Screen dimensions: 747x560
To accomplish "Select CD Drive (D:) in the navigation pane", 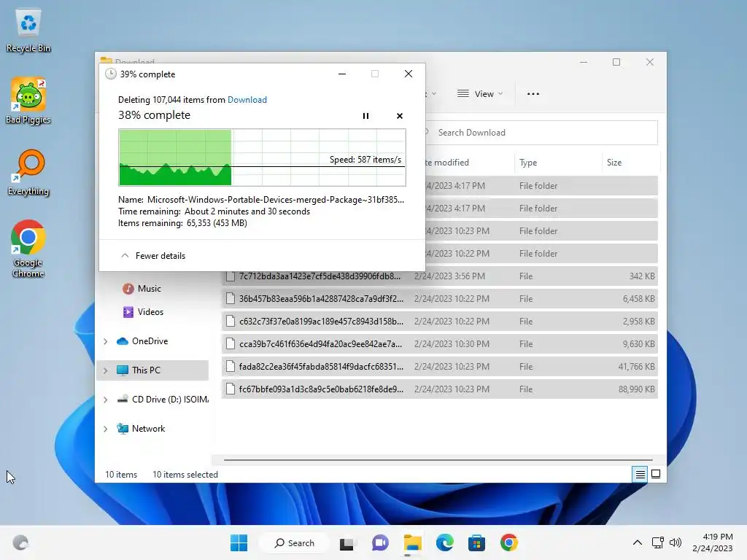I will pyautogui.click(x=163, y=399).
